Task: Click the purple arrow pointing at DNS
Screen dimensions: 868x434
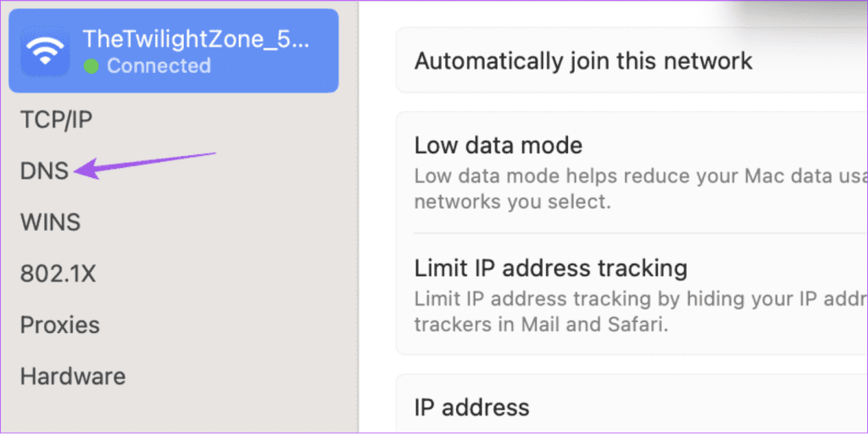Action: (144, 163)
